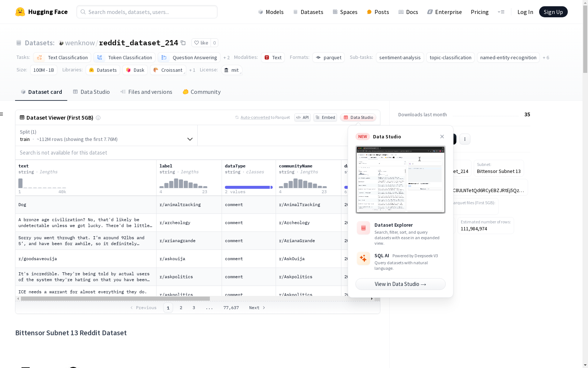The height and width of the screenshot is (368, 588).
Task: Expand the +6 more sub-tasks indicator
Action: pos(546,58)
